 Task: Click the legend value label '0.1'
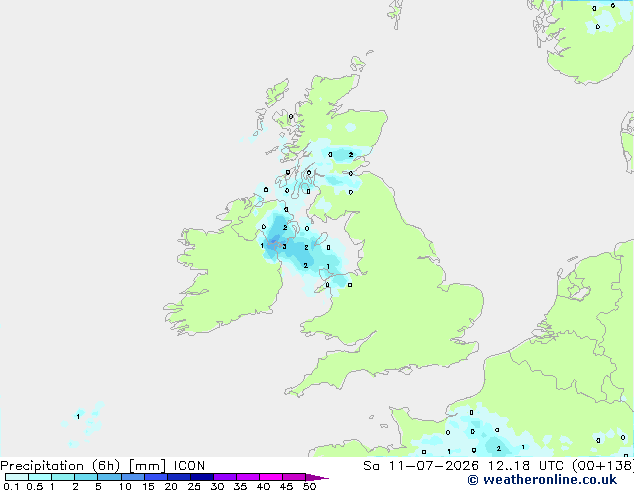tap(11, 486)
